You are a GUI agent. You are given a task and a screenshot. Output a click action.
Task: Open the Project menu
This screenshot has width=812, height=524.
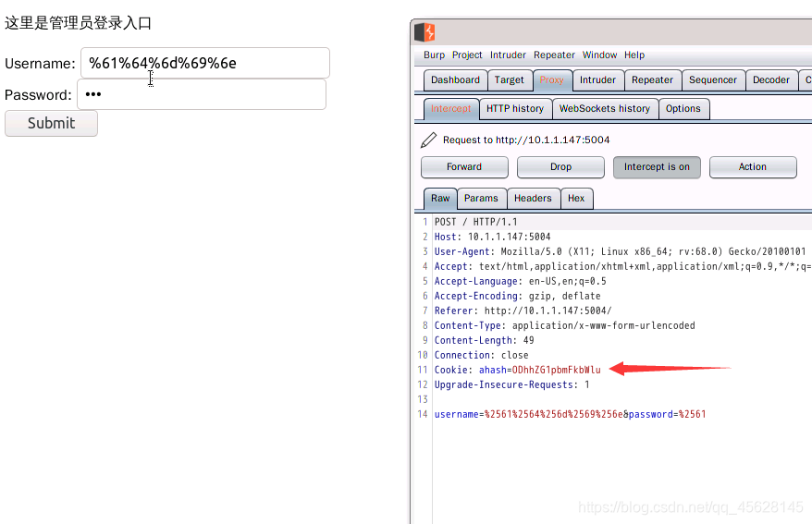[x=467, y=55]
